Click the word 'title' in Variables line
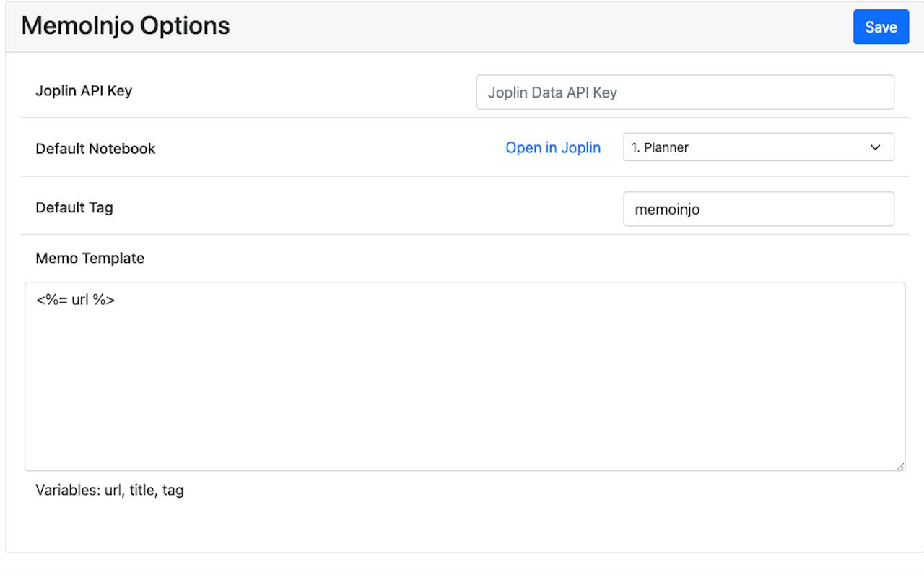Screen dimensions: 924x578 141,491
